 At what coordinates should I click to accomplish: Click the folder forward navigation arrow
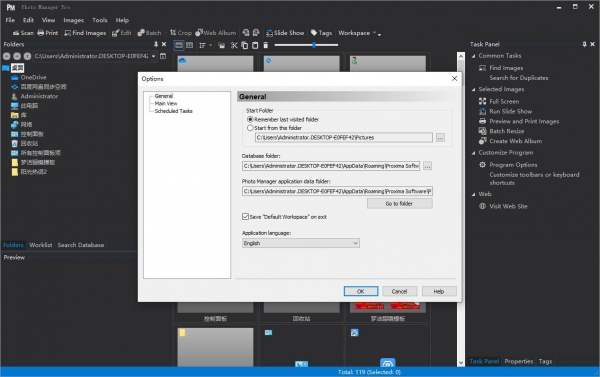pyautogui.click(x=17, y=56)
